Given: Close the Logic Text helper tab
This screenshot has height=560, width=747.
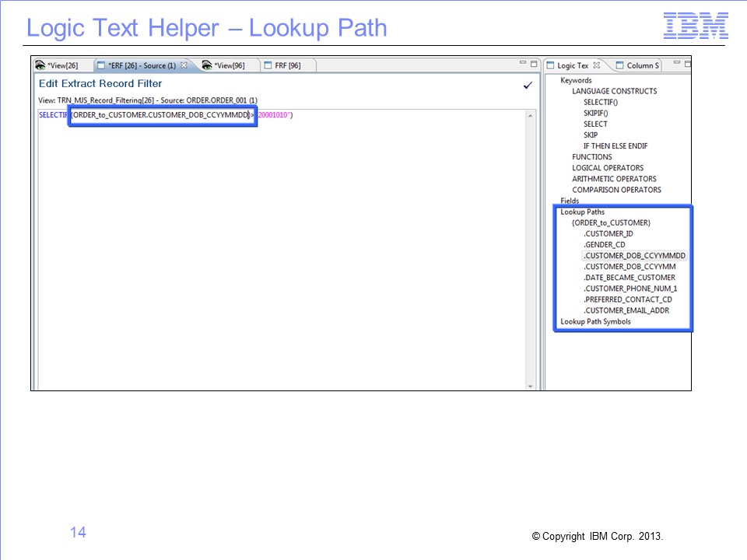Looking at the screenshot, I should [x=597, y=65].
